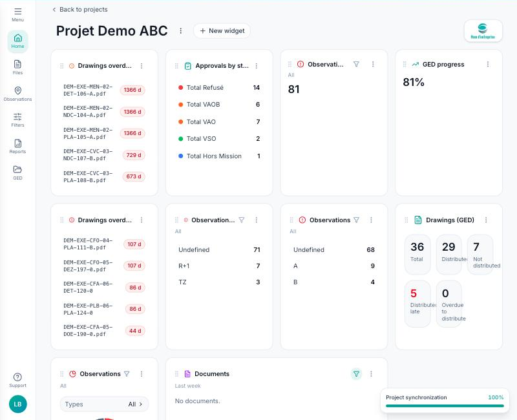Open the LB user avatar

click(x=18, y=404)
